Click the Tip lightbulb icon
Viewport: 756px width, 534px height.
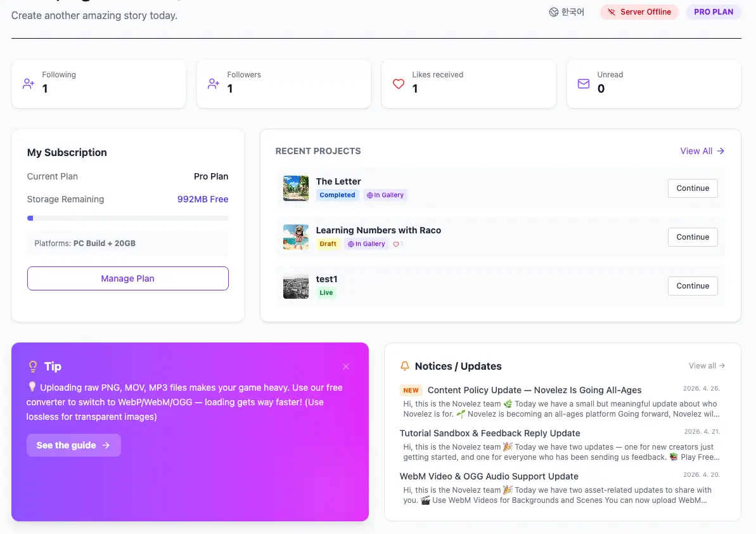pyautogui.click(x=33, y=367)
